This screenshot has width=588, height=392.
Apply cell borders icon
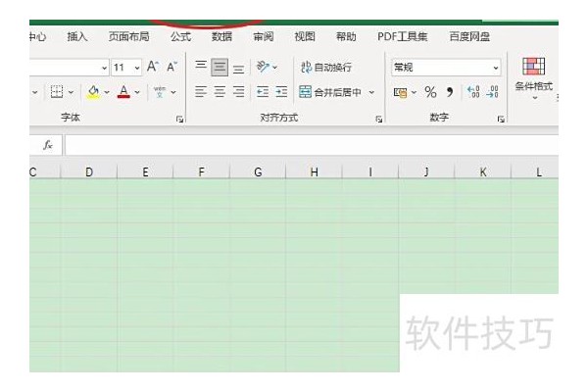coord(57,92)
